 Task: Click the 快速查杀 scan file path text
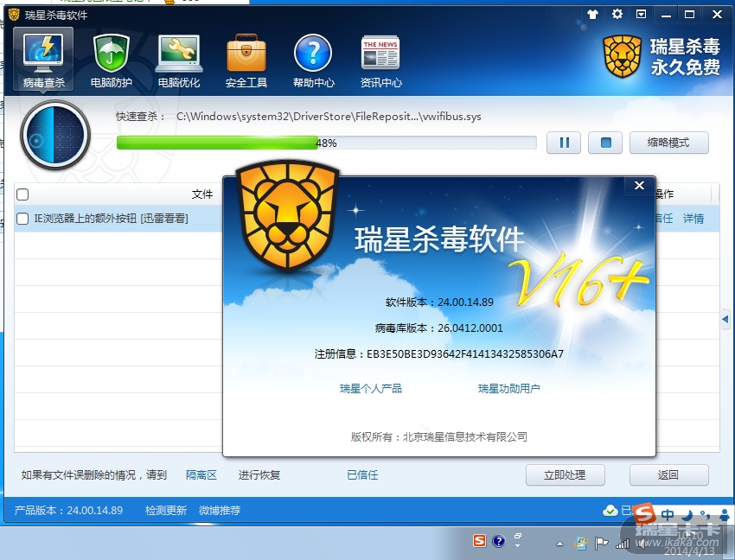329,116
